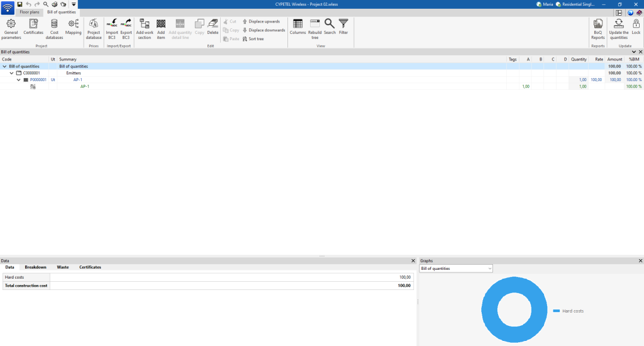Screen dimensions: 644x346
Task: Open the Graphs Bill of quantities dropdown
Action: (456, 269)
